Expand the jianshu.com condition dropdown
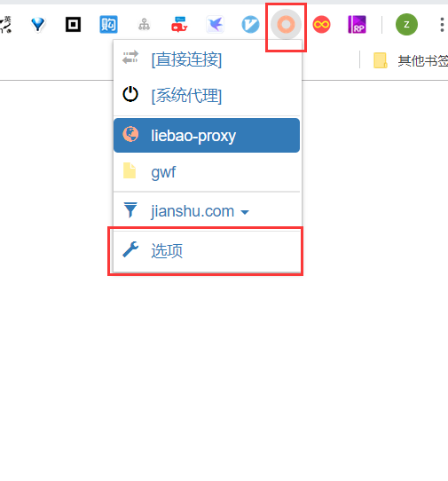 pyautogui.click(x=207, y=211)
